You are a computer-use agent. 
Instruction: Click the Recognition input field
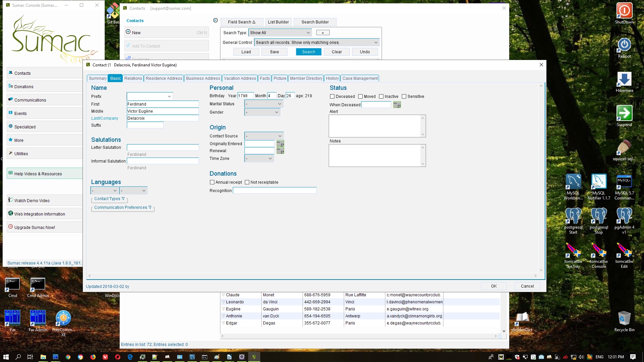(275, 191)
